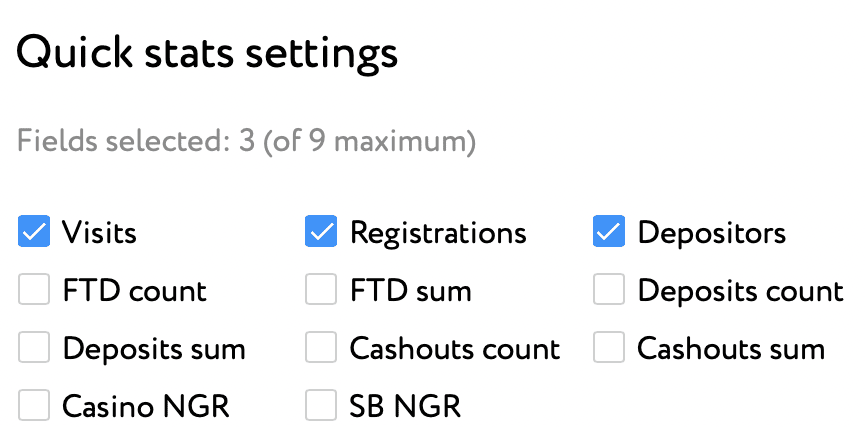The height and width of the screenshot is (427, 865).
Task: Turn on the Cashouts count checkbox
Action: 321,348
